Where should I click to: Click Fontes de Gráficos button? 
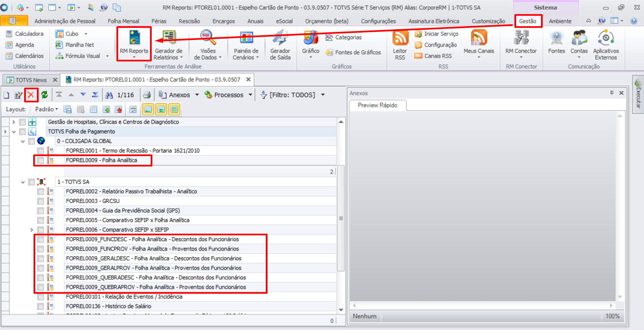pos(353,52)
